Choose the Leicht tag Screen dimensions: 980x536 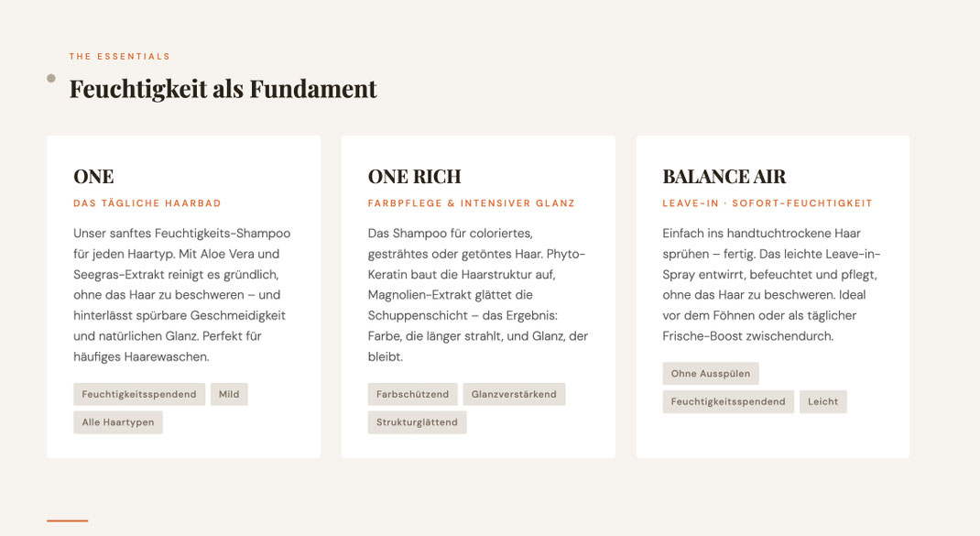point(823,401)
